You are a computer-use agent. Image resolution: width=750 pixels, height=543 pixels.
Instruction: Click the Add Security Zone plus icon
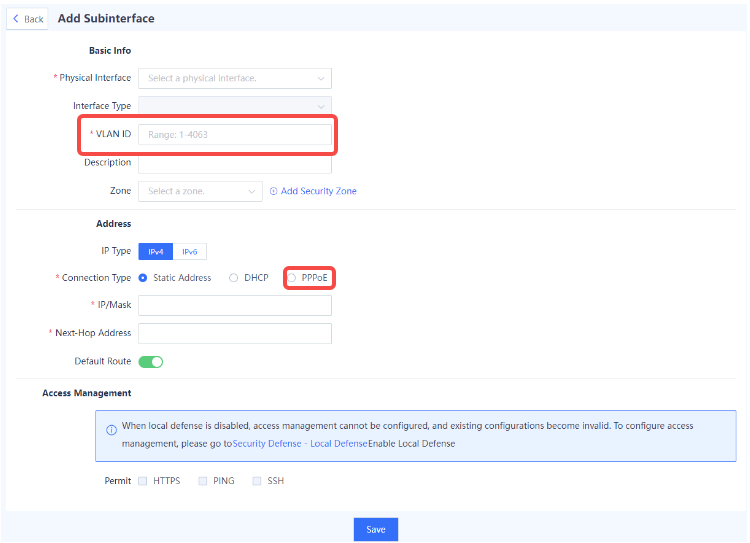pos(274,191)
